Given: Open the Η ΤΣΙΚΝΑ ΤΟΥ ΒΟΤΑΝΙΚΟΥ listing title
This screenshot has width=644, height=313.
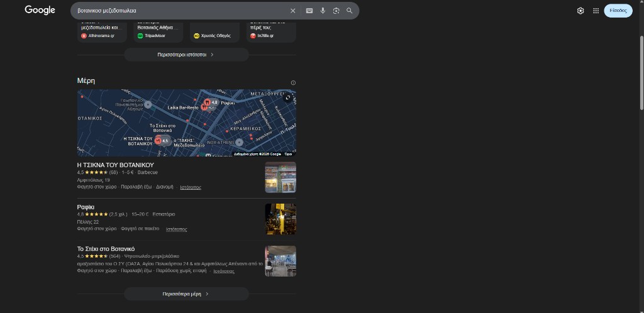Looking at the screenshot, I should pos(116,165).
